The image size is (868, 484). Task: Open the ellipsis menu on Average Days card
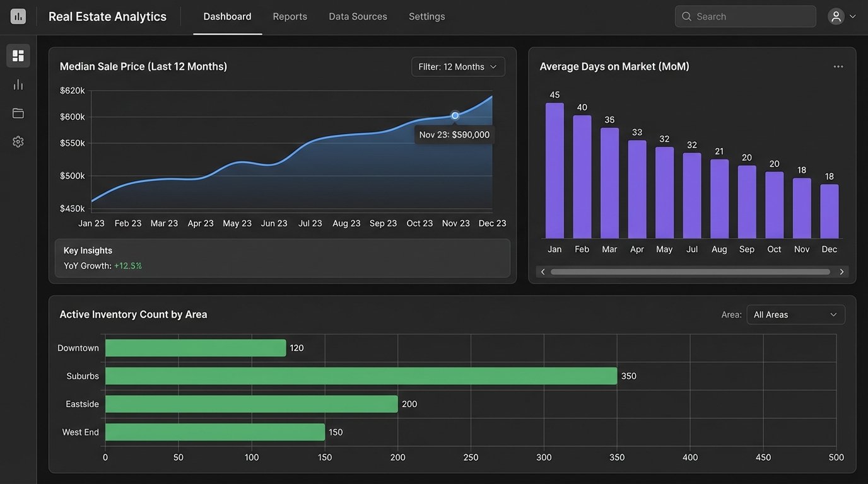(838, 66)
